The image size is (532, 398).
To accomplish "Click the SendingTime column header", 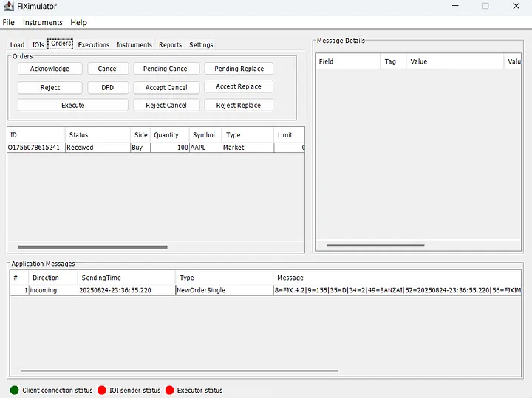I will click(x=126, y=278).
